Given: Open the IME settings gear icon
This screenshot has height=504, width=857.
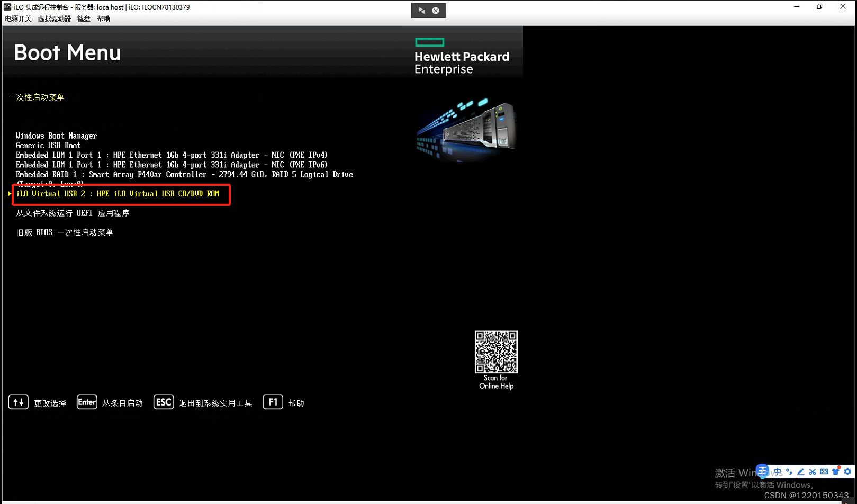Looking at the screenshot, I should point(847,472).
